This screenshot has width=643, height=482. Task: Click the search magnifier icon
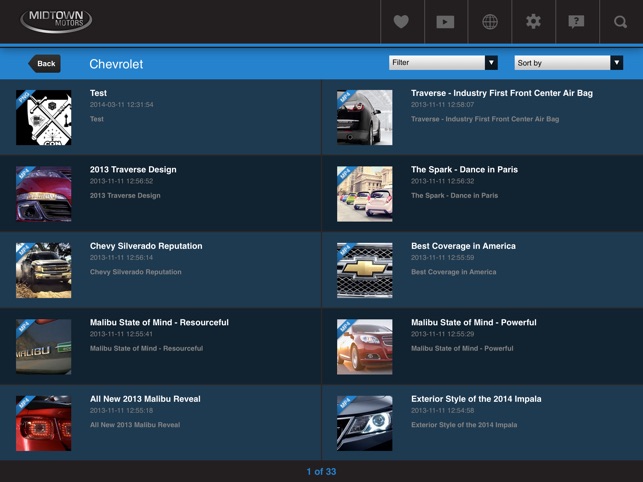(x=620, y=22)
